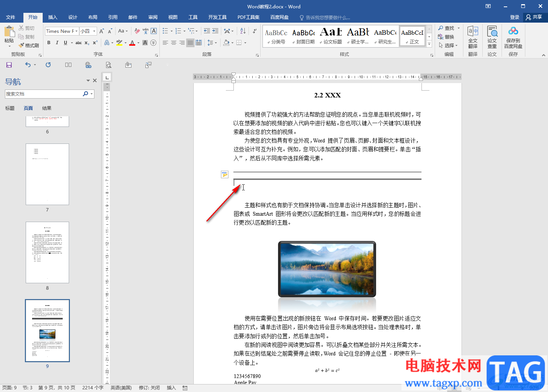Image resolution: width=548 pixels, height=392 pixels.
Task: Select page 7 thumbnail
Action: pos(47,174)
